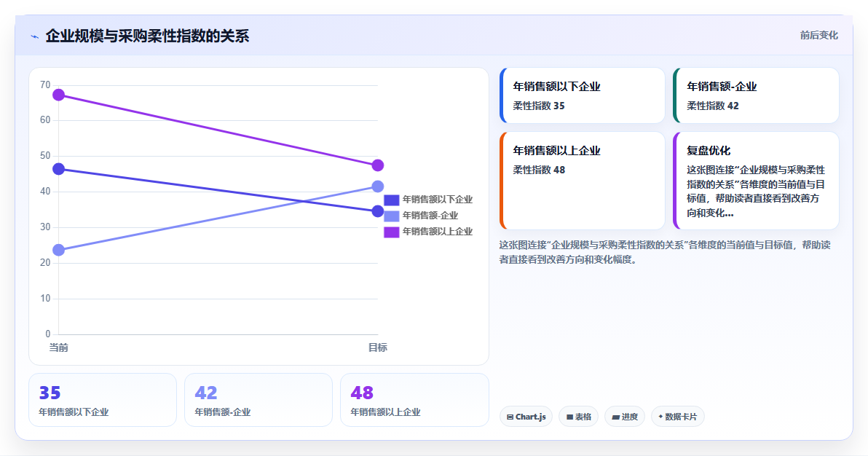Select light blue data point at 目标 near 42

click(377, 186)
